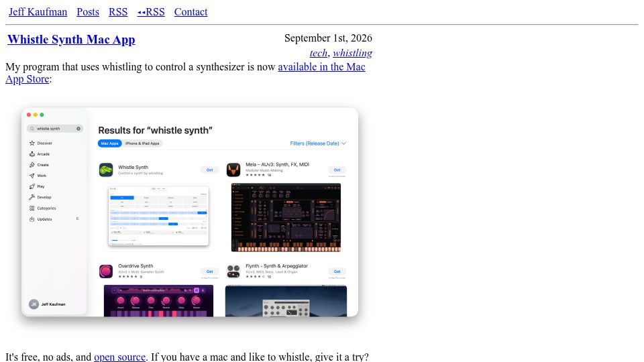The height and width of the screenshot is (362, 644).
Task: Click the Whistle Synth app icon in screenshot
Action: (x=106, y=170)
